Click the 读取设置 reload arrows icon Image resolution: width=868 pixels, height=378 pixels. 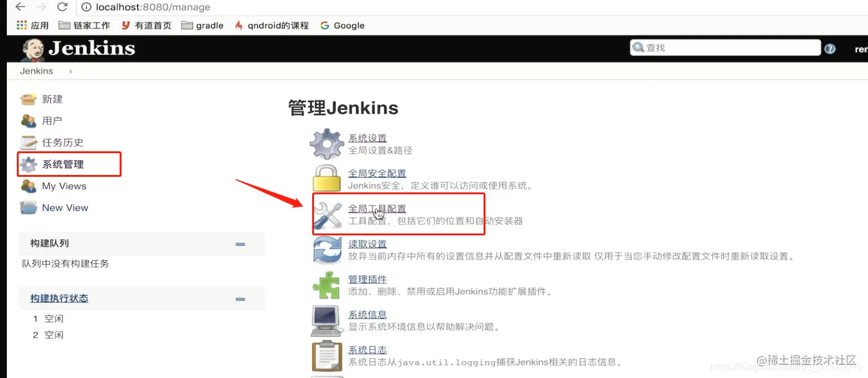pos(327,250)
